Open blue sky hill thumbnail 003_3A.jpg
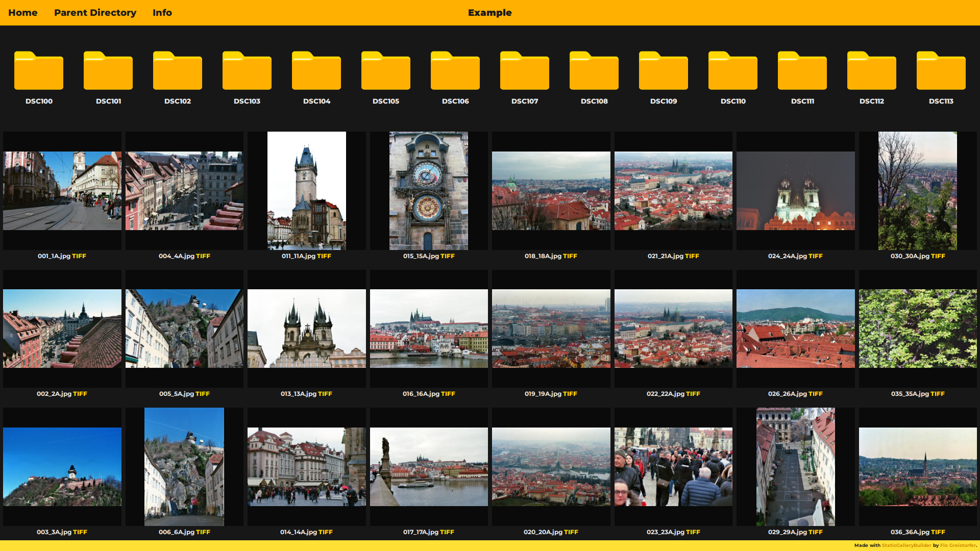The height and width of the screenshot is (551, 980). (62, 467)
